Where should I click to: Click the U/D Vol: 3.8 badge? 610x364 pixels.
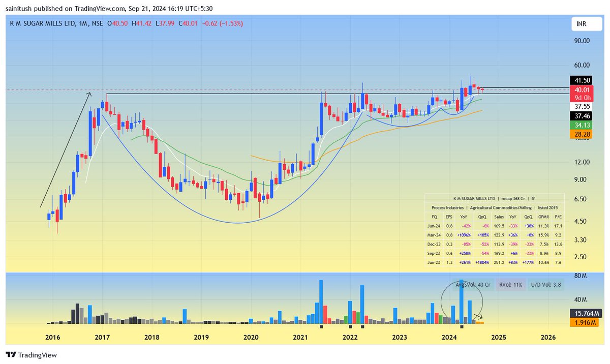(x=546, y=285)
